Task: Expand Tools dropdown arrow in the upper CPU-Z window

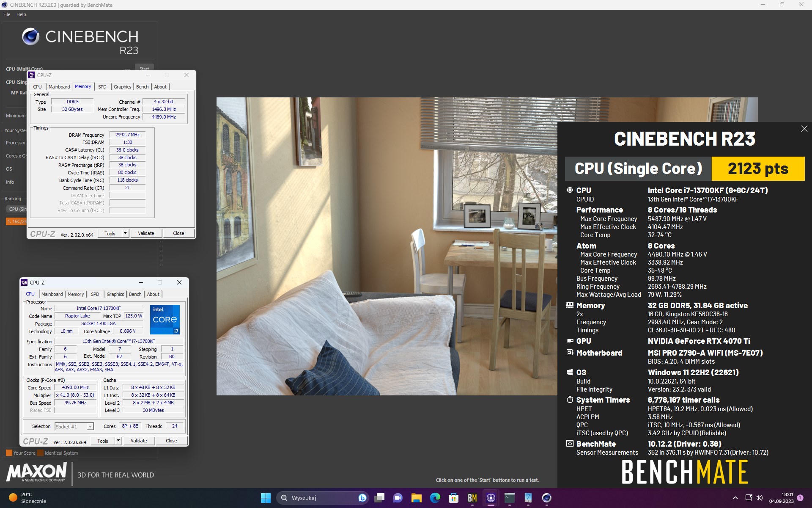Action: [125, 233]
